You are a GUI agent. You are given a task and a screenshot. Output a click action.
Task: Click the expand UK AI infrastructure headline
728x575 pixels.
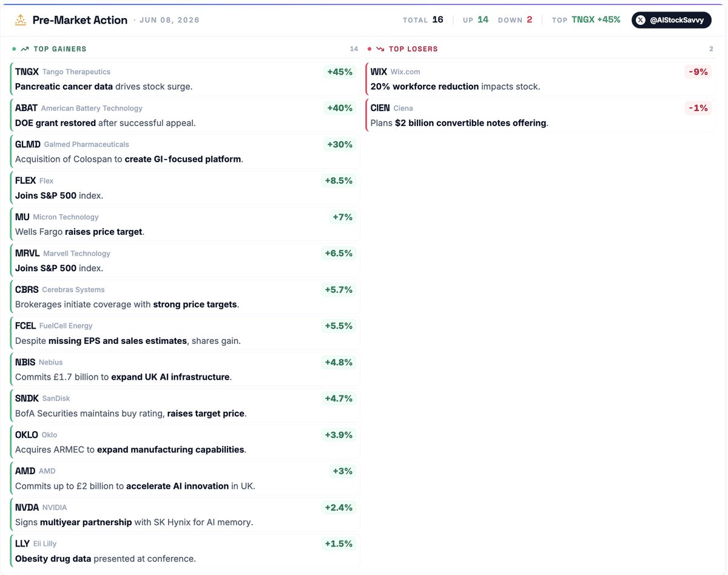124,377
